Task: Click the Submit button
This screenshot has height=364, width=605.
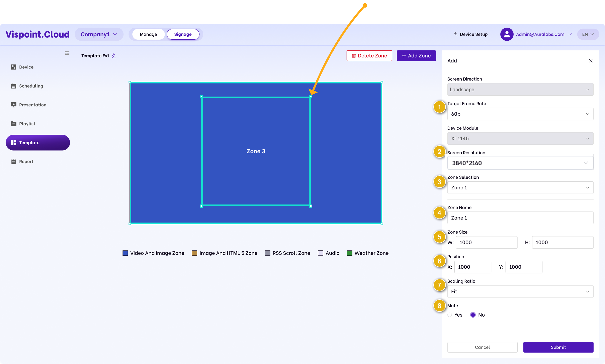Action: coord(558,347)
